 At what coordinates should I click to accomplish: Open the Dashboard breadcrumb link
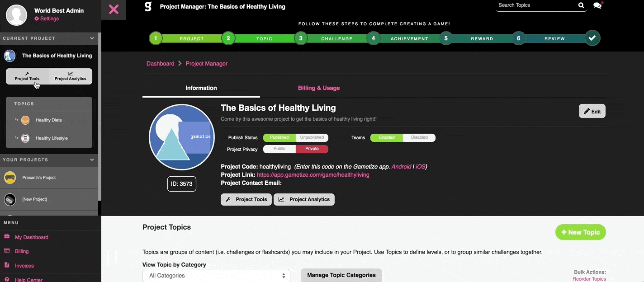coord(160,64)
